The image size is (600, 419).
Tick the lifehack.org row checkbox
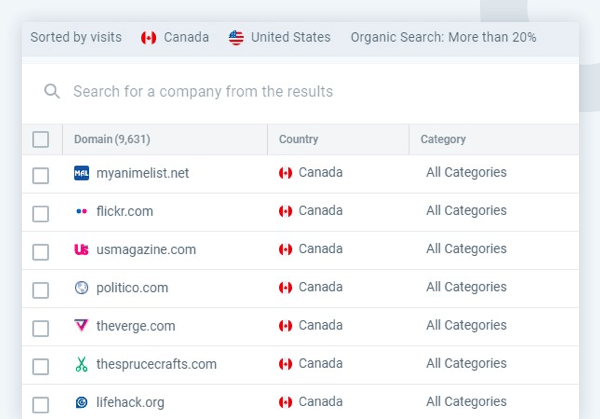41,404
